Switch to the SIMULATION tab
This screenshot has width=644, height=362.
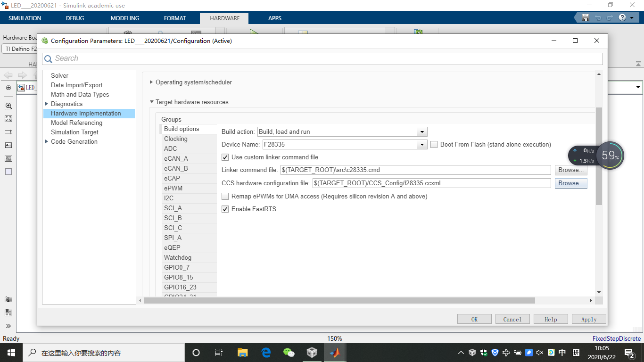point(25,18)
